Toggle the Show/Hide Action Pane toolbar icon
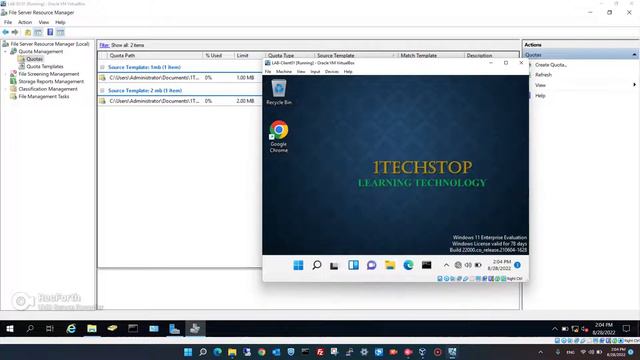The height and width of the screenshot is (360, 640). (60, 32)
